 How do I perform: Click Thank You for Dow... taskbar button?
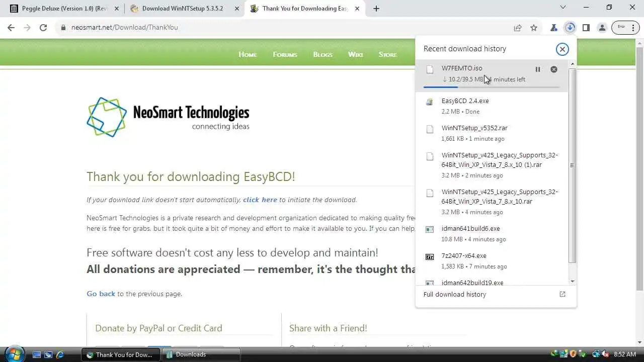point(121,354)
